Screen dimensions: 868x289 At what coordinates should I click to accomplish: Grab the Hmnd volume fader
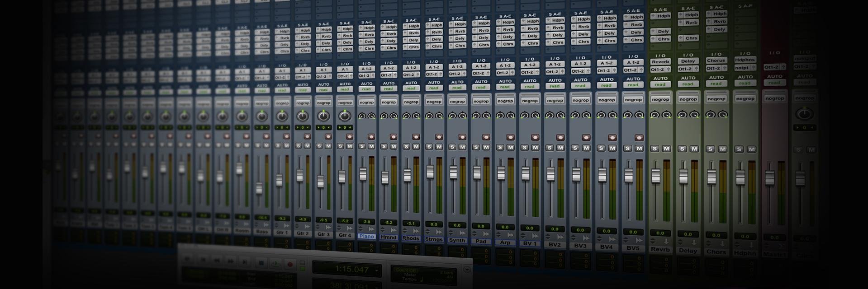point(385,177)
